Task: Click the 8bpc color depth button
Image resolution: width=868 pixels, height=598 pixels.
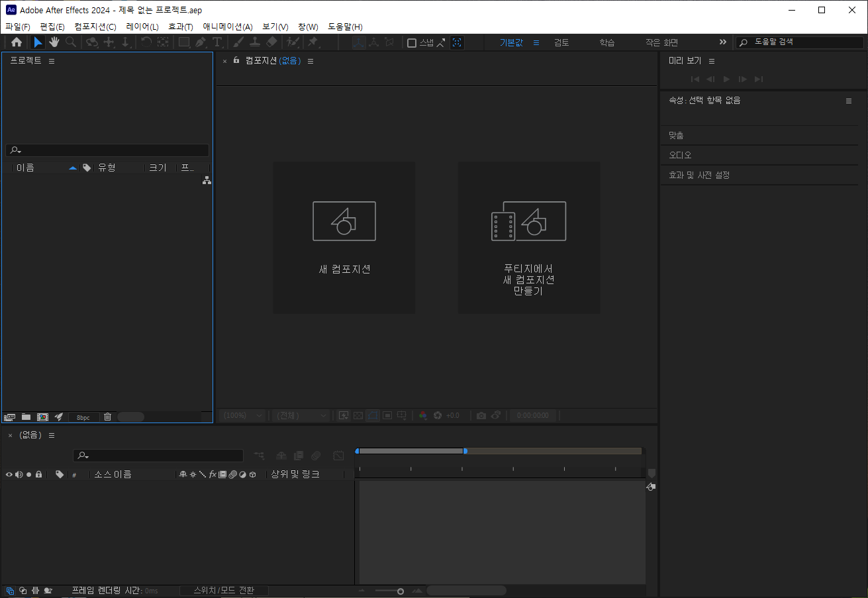Action: [x=83, y=417]
